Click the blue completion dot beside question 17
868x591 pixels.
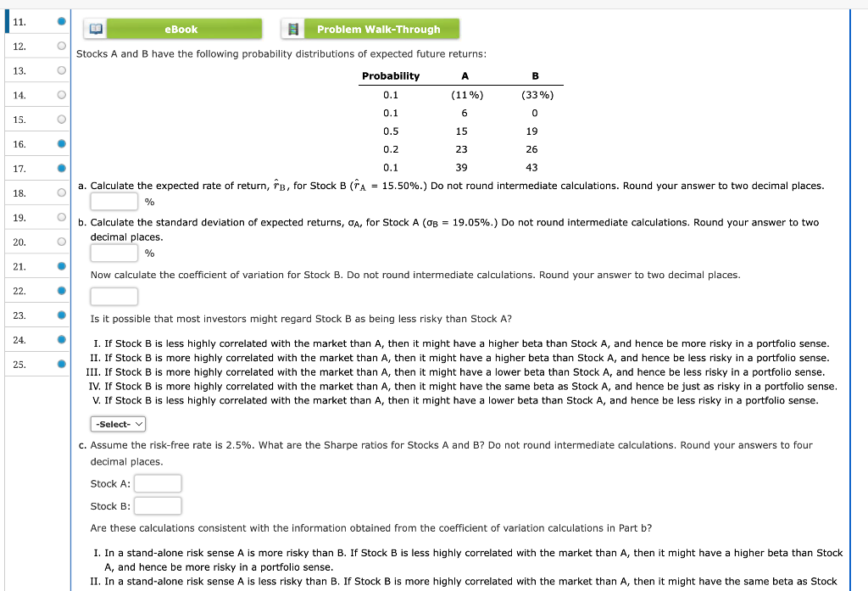click(59, 168)
